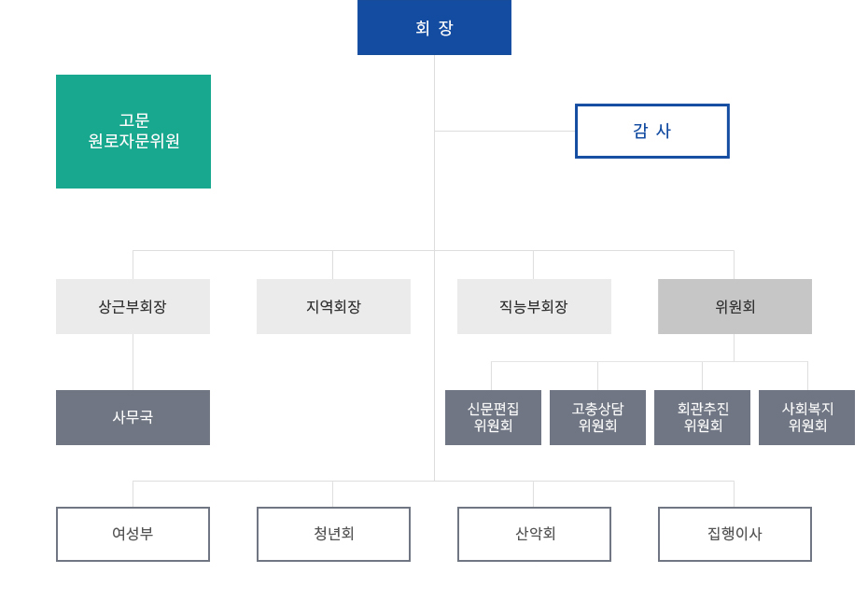Open the 집행이사 outlined box
This screenshot has height=615, width=868.
735,534
